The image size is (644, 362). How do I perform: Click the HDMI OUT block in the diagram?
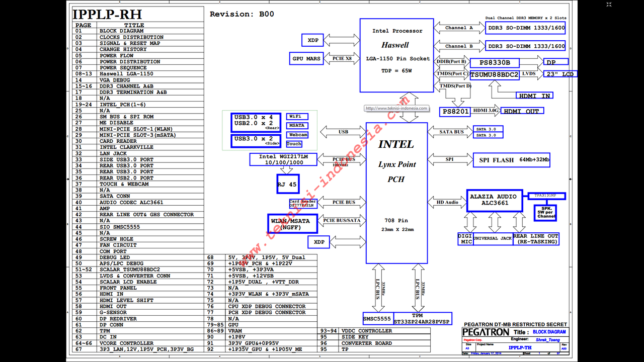[x=522, y=111]
